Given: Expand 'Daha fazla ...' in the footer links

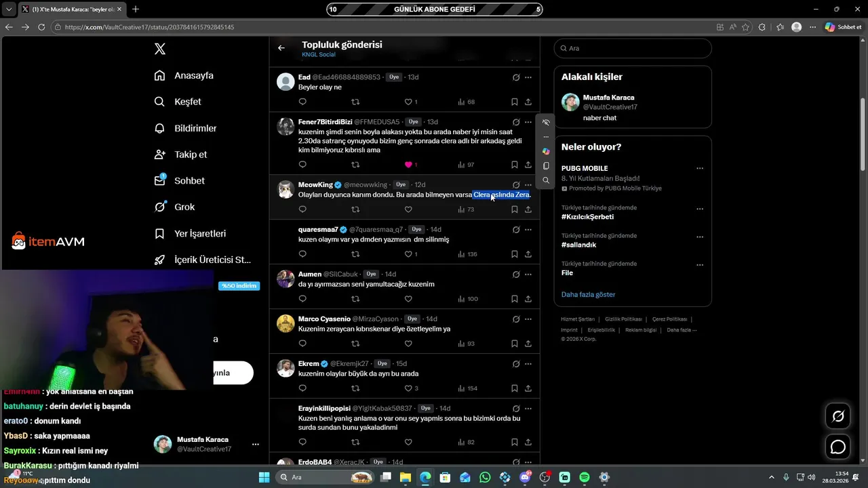Looking at the screenshot, I should click(682, 330).
